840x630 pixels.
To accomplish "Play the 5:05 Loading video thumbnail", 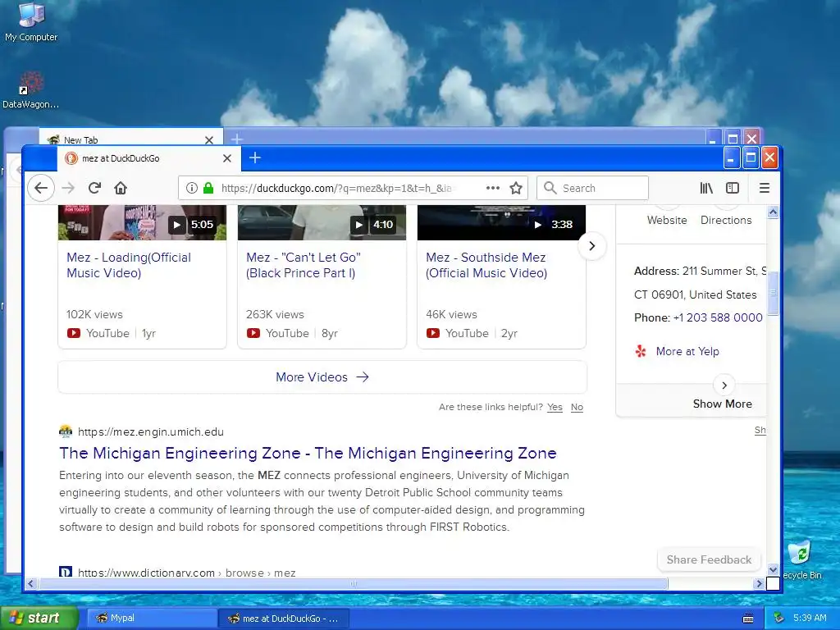I will coord(142,222).
